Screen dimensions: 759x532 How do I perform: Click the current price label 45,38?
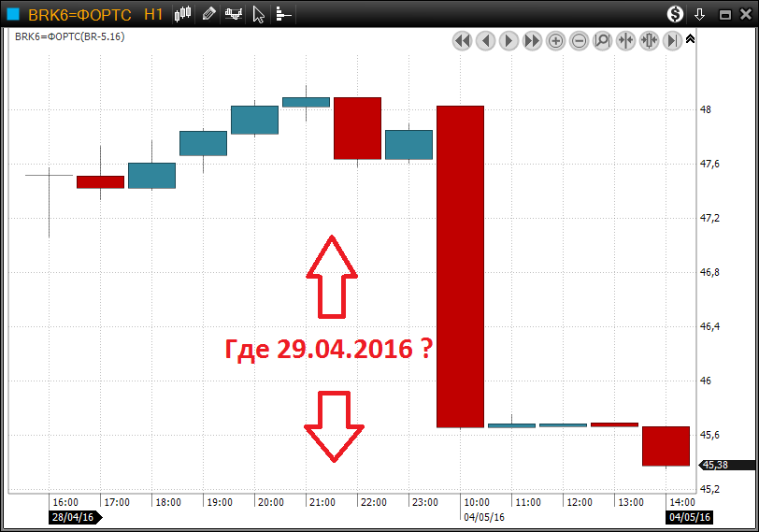pos(715,465)
